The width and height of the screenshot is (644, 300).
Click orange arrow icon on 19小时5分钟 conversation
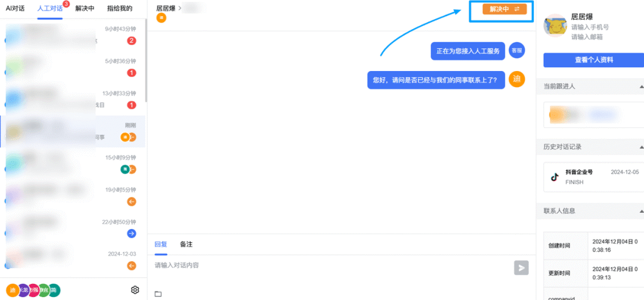(x=131, y=202)
